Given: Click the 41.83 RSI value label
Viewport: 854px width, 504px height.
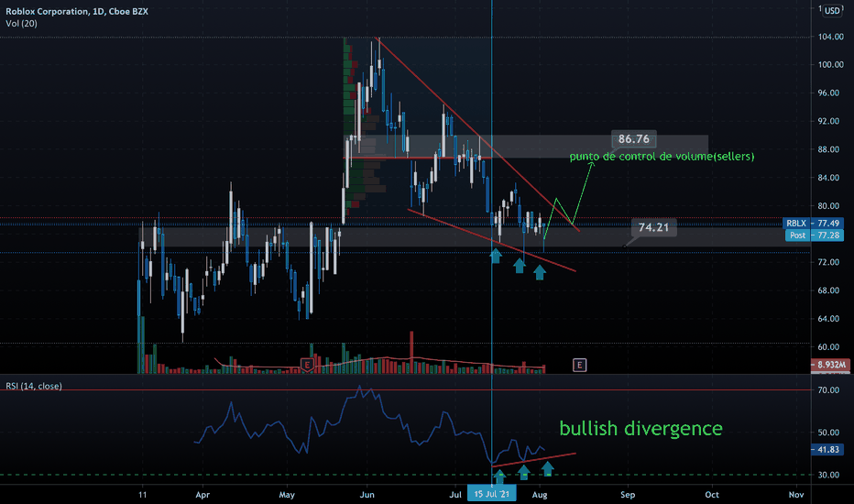Looking at the screenshot, I should click(x=827, y=450).
